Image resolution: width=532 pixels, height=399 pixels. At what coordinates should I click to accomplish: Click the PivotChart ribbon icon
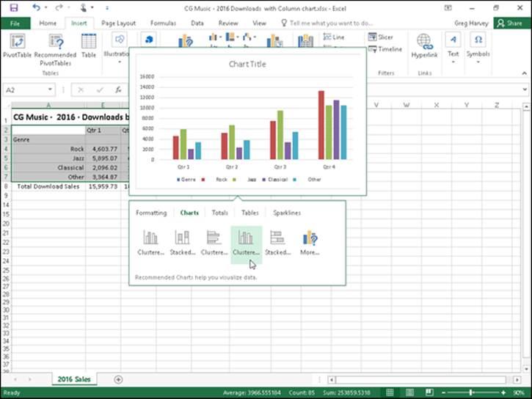coord(274,41)
